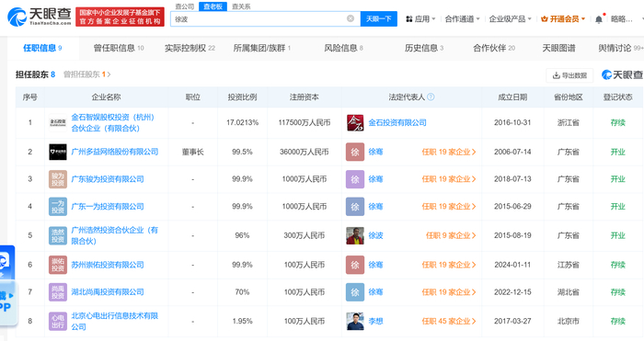Select the 实际控制权 tab
The height and width of the screenshot is (341, 644).
[x=190, y=48]
